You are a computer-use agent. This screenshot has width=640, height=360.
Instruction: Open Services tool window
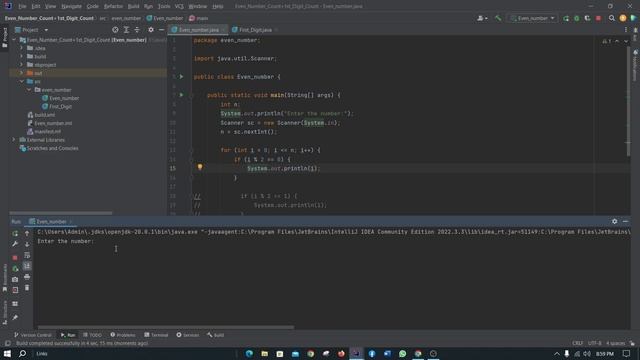(x=188, y=335)
